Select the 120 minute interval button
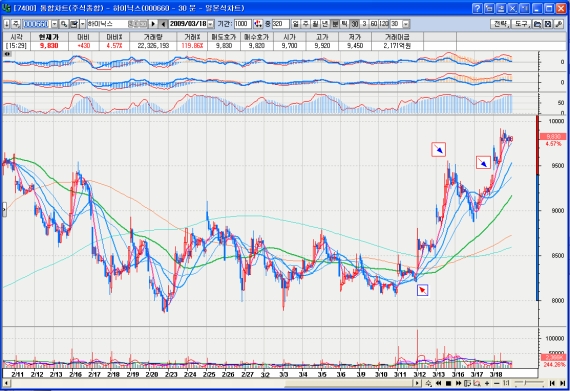This screenshot has width=570, height=391. pyautogui.click(x=384, y=24)
